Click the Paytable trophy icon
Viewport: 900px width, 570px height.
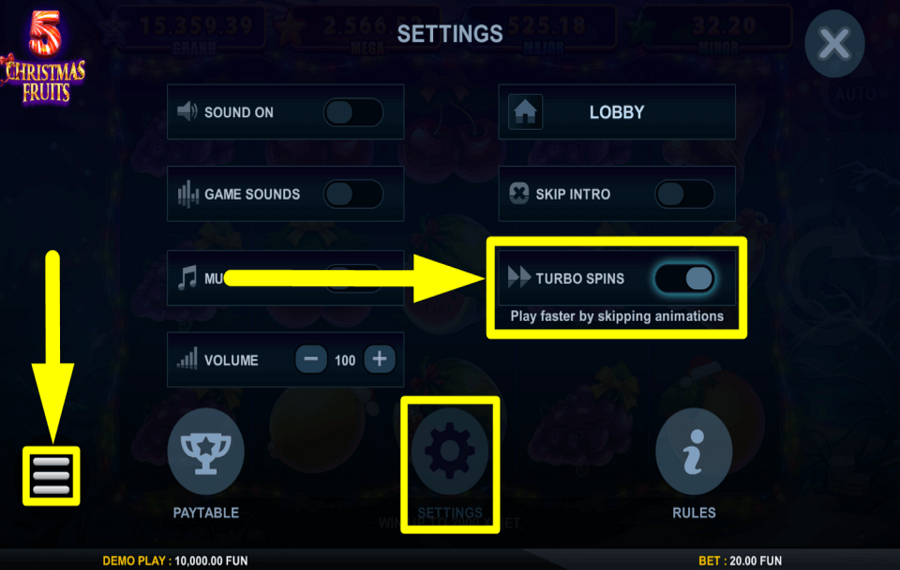(205, 452)
